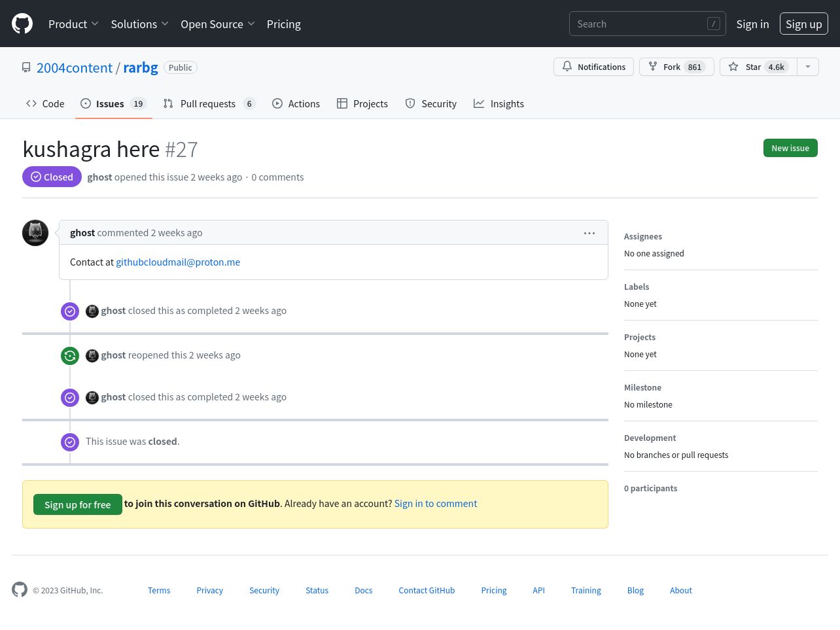Image resolution: width=840 pixels, height=630 pixels.
Task: Click the GitHub footer logo
Action: point(20,589)
